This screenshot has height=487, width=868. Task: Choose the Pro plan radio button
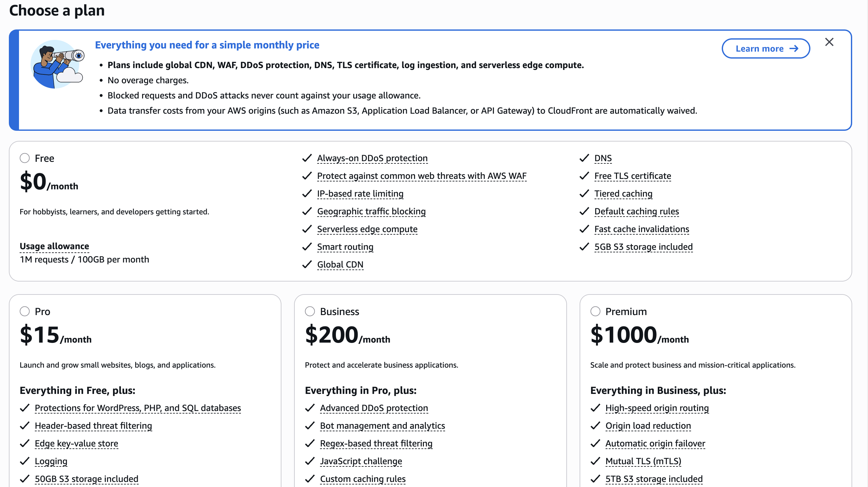[25, 311]
